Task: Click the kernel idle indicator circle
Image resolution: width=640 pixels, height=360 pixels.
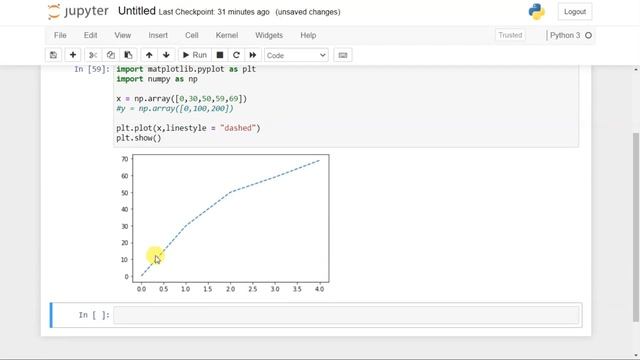Action: 589,36
